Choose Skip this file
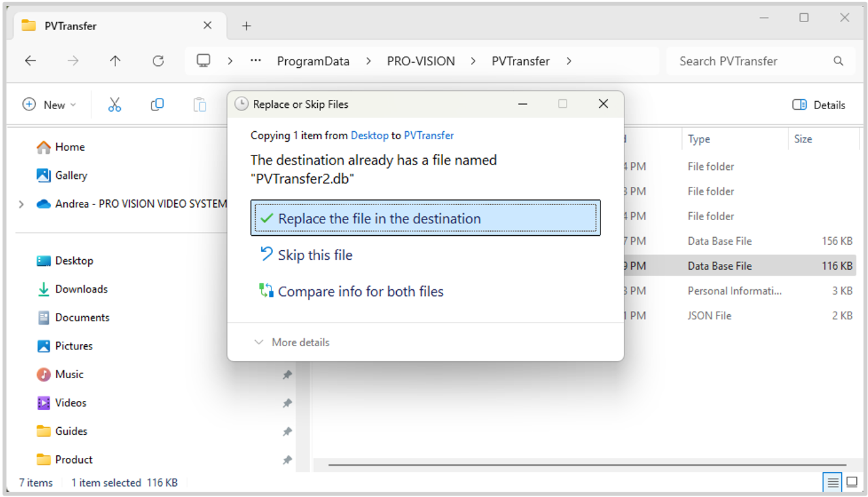 (306, 255)
